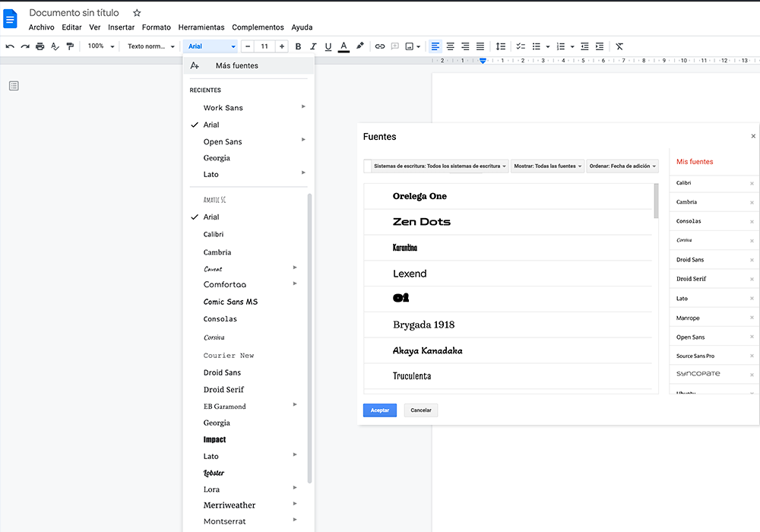
Task: Open the writing systems filter dropdown
Action: pyautogui.click(x=440, y=166)
